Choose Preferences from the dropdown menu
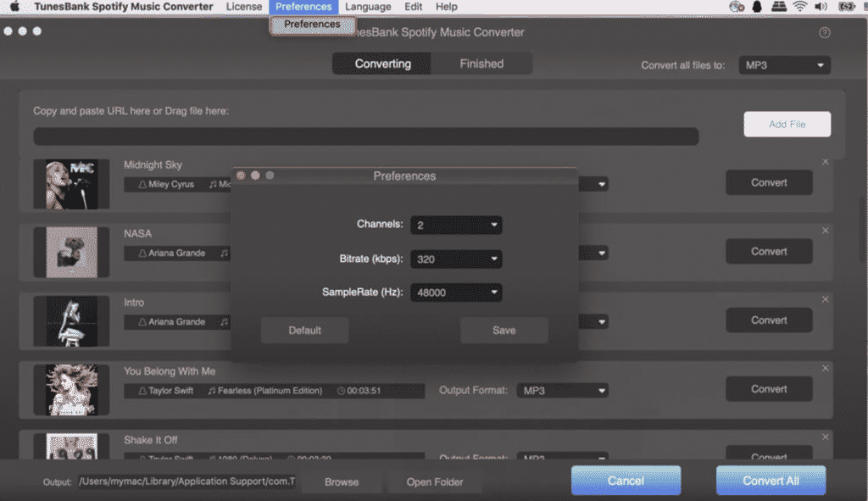The image size is (868, 501). 312,25
